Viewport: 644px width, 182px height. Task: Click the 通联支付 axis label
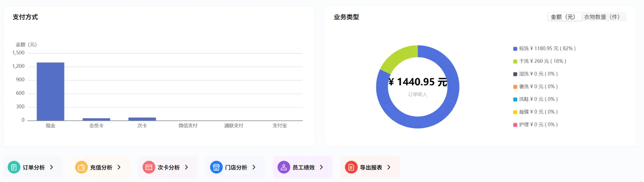234,126
